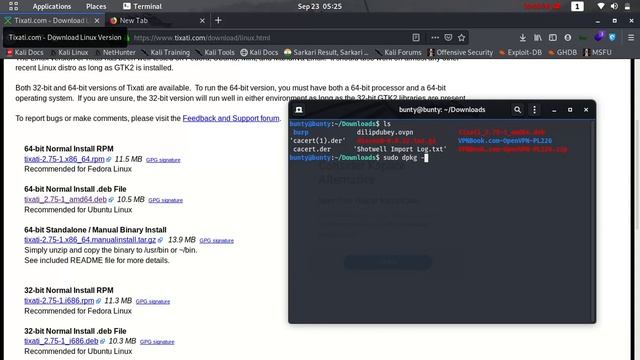Open the GNOME activities grid icon
Image resolution: width=640 pixels, height=360 pixels.
click(13, 6)
